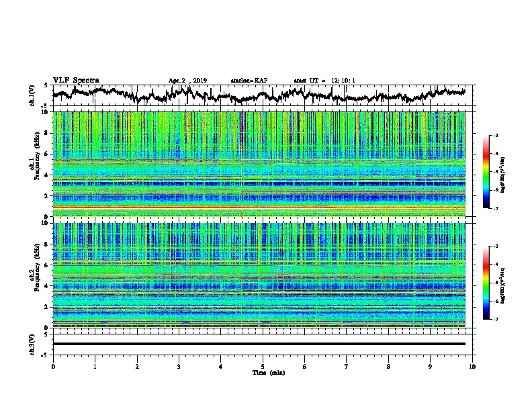The width and height of the screenshot is (532, 411).
Task: Click the "ch.1(V)" waveform axis label
Action: pyautogui.click(x=32, y=95)
